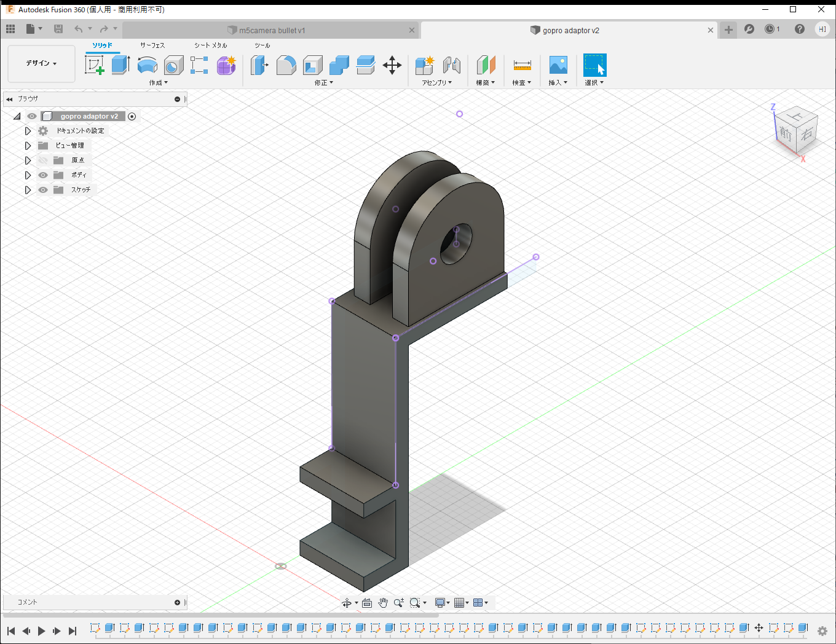The width and height of the screenshot is (836, 644).
Task: Open the Measure tool
Action: point(522,65)
